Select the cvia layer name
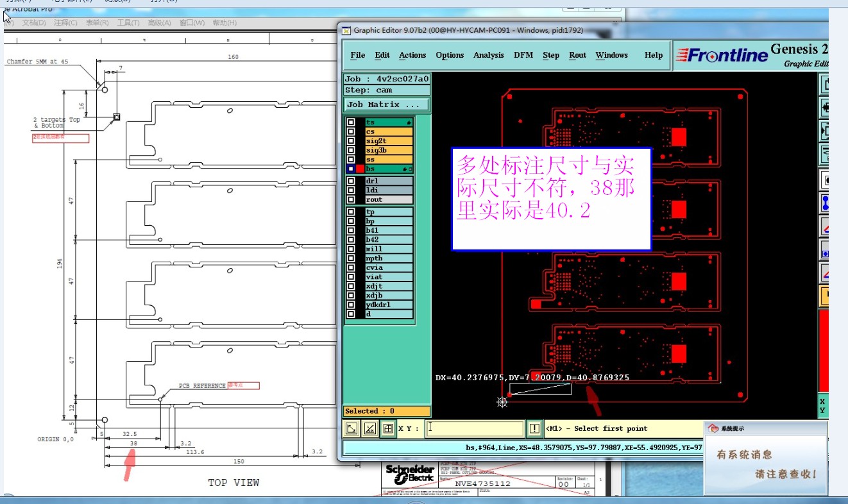This screenshot has height=504, width=848. point(389,268)
